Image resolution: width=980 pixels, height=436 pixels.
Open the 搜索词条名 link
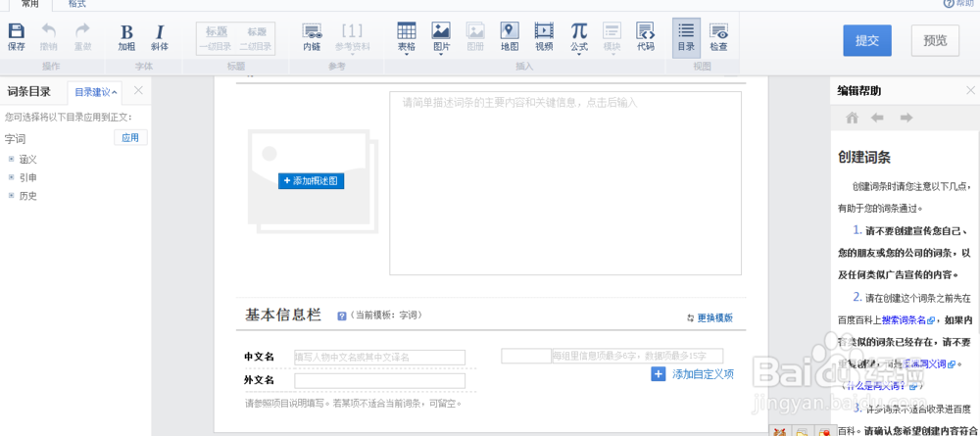coord(904,319)
